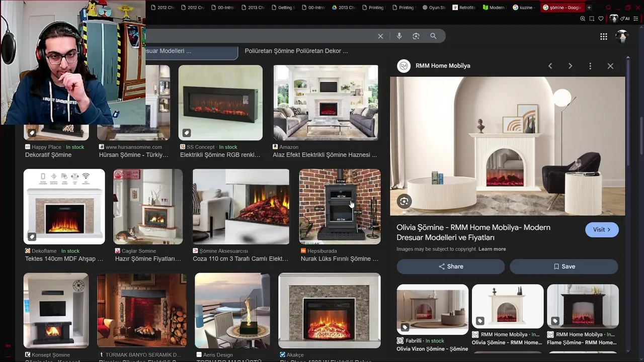Open the Dekoflame Tektes 140cm fireplace image

(x=64, y=207)
